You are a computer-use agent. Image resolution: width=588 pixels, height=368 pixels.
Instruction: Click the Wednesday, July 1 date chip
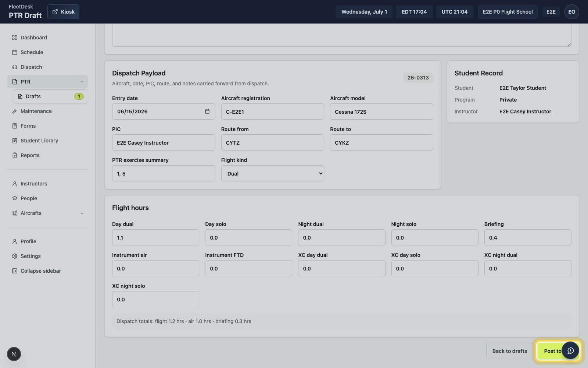pos(364,12)
